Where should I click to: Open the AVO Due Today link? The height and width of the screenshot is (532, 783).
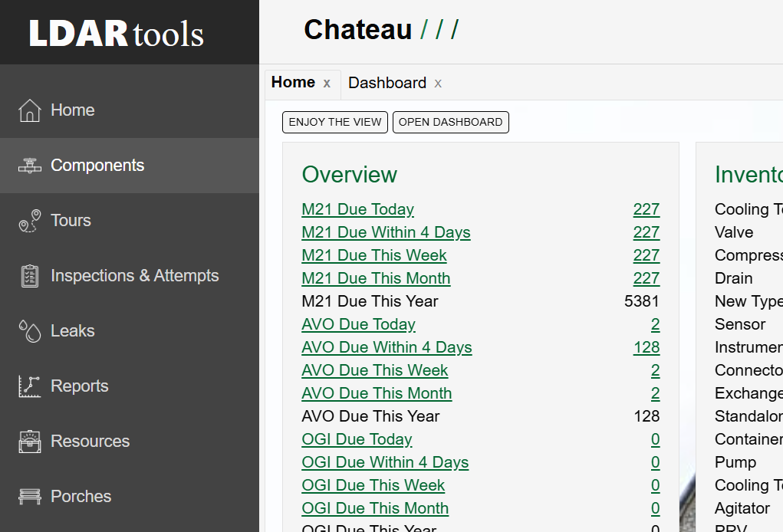[359, 324]
